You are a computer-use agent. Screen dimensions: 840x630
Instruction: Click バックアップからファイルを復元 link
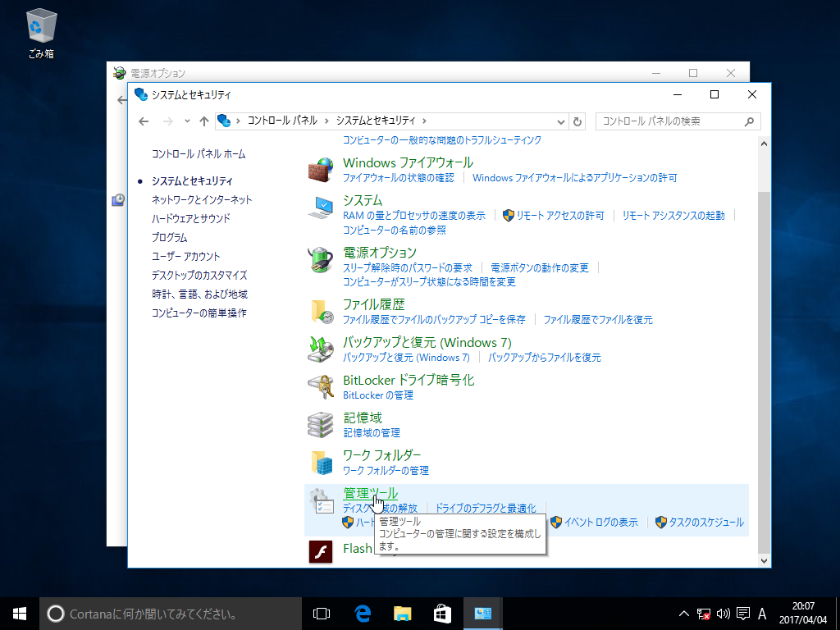[x=545, y=358]
